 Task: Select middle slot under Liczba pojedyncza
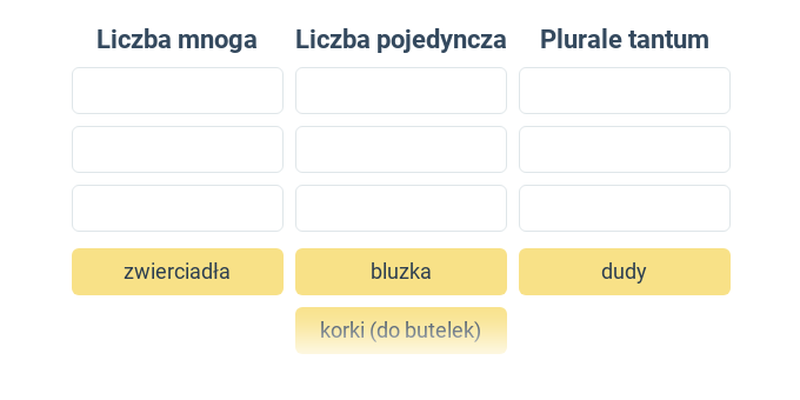[401, 149]
